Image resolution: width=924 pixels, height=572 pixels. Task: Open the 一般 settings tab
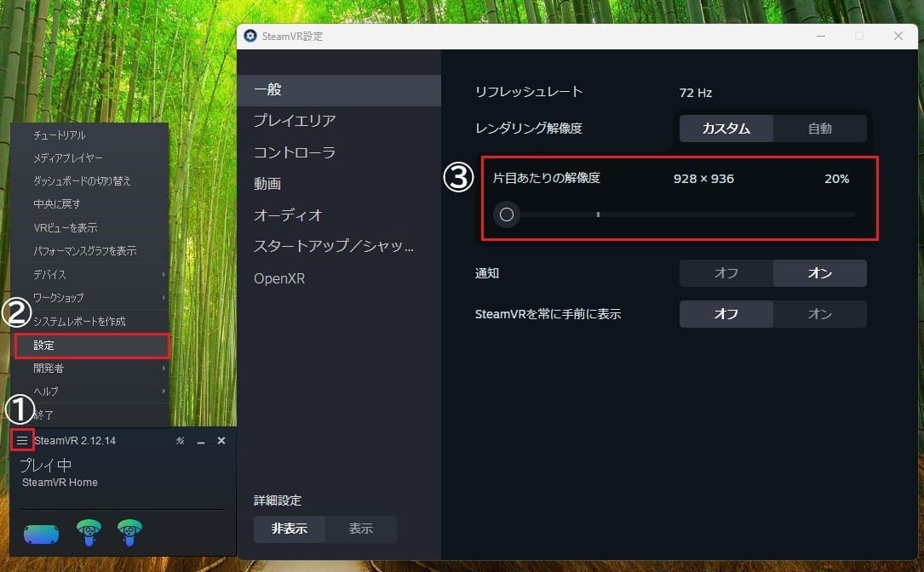tap(339, 90)
